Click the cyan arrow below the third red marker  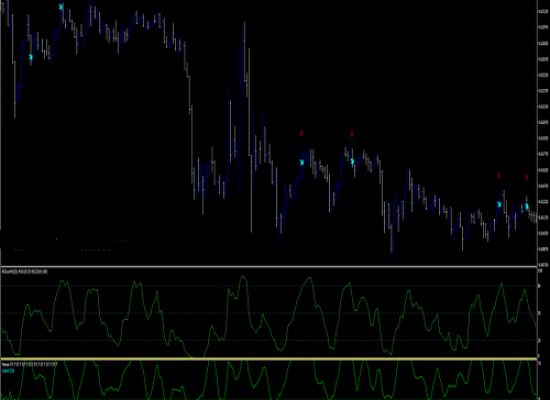[x=499, y=204]
